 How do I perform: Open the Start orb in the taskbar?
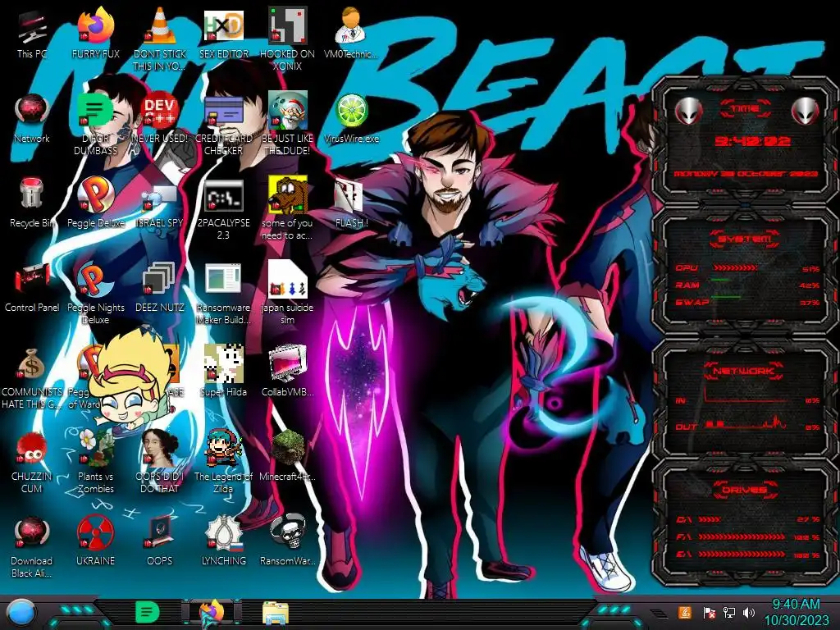pos(22,614)
